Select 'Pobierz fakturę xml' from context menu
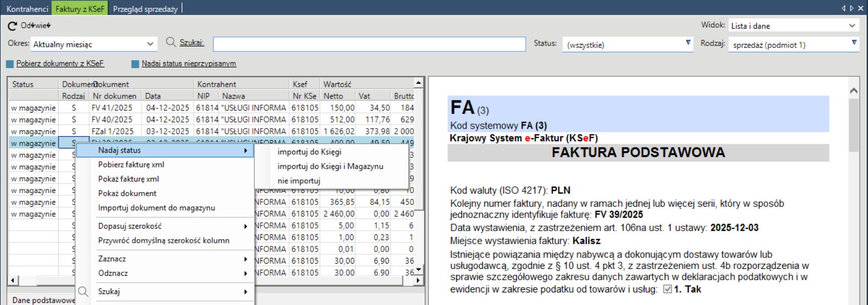 [131, 164]
